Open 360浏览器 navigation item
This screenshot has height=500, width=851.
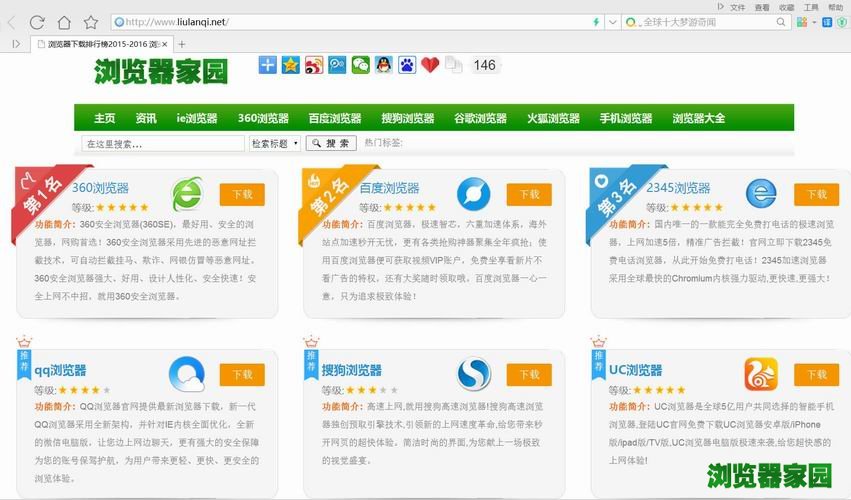263,118
